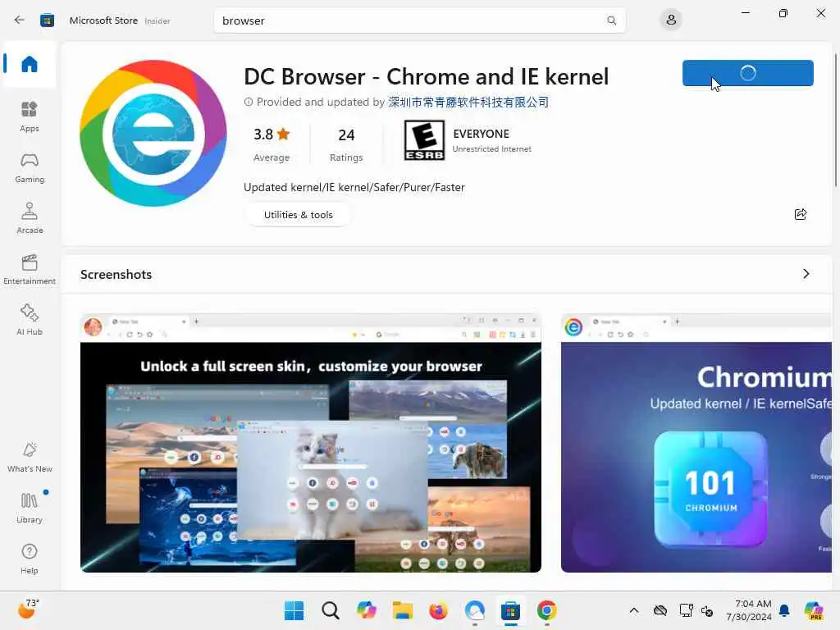Click the Microsoft Store taskbar icon
840x630 pixels.
(x=510, y=610)
